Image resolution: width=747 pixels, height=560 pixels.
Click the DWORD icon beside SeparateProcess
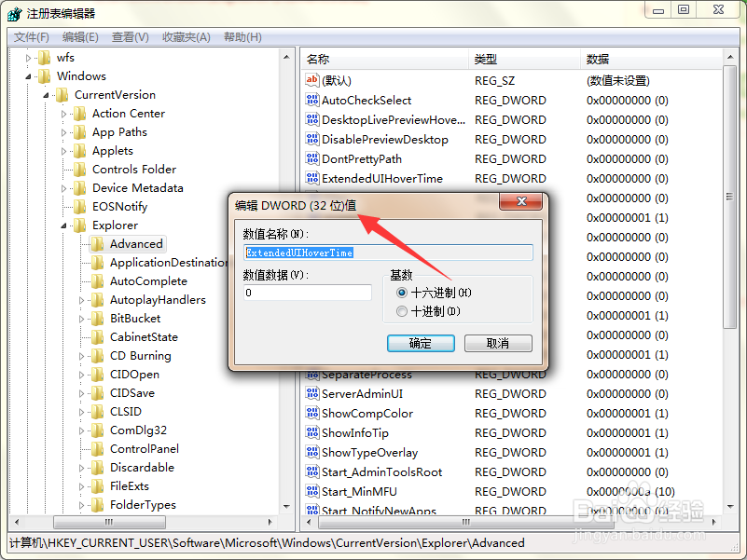click(x=311, y=375)
